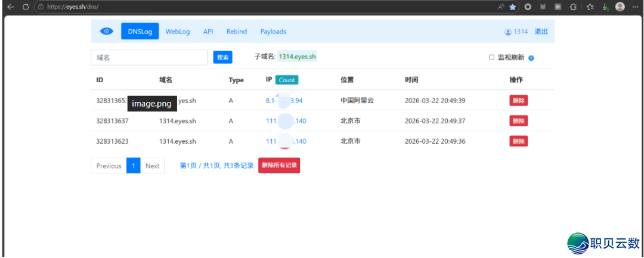644x258 pixels.
Task: Click the 退出 logout link
Action: click(541, 32)
